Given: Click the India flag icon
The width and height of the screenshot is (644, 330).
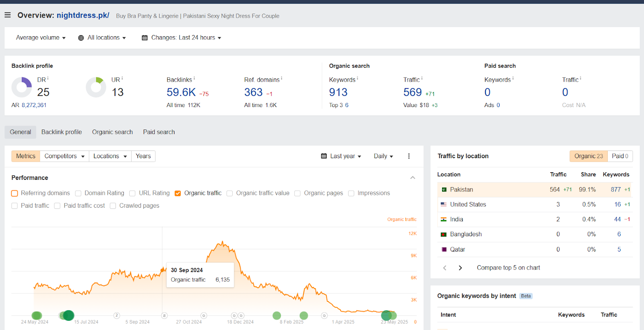Looking at the screenshot, I should click(444, 219).
